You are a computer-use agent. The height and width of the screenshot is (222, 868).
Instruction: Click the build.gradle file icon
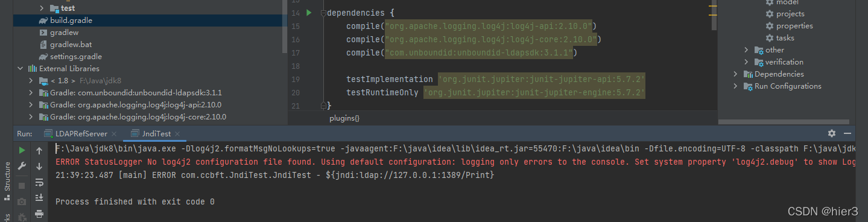pos(43,21)
